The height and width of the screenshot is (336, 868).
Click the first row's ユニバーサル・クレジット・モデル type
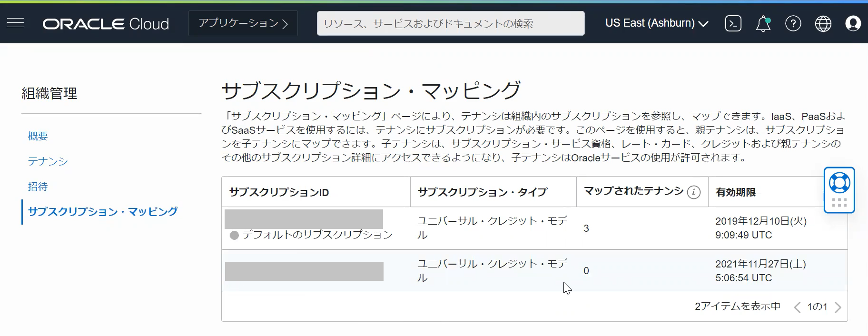pos(493,228)
